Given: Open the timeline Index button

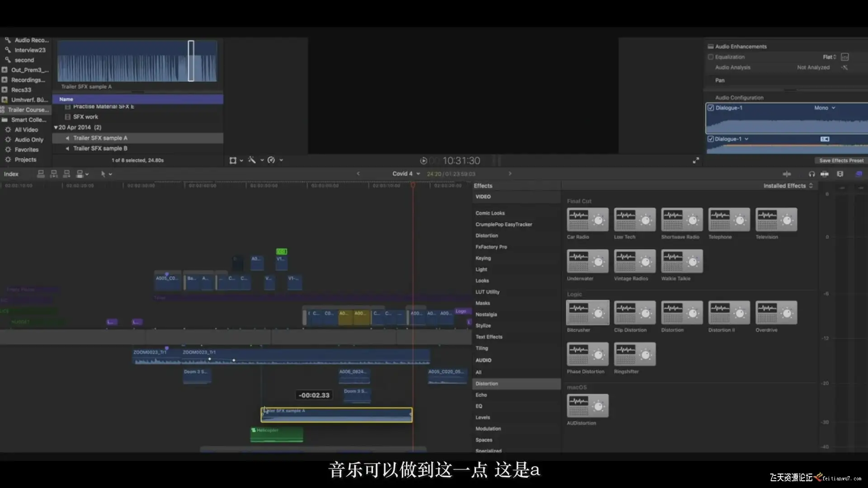Looking at the screenshot, I should 11,174.
